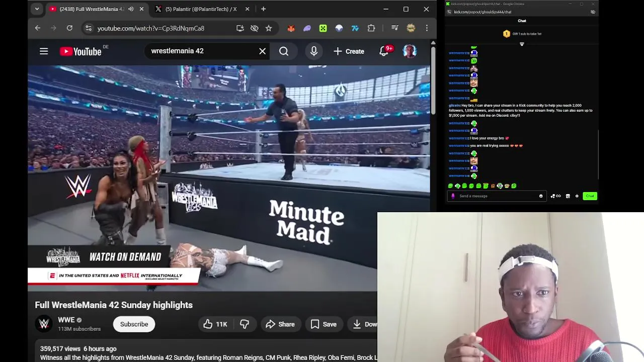Share the WrestleMania highlights video
This screenshot has height=362, width=644.
280,324
